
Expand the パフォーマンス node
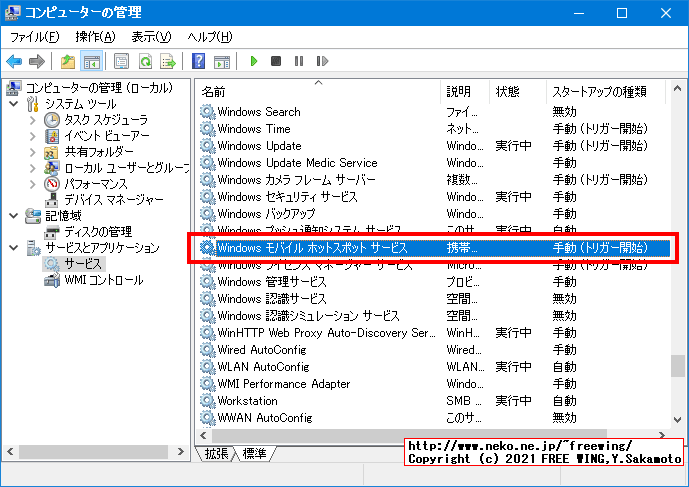(x=33, y=184)
